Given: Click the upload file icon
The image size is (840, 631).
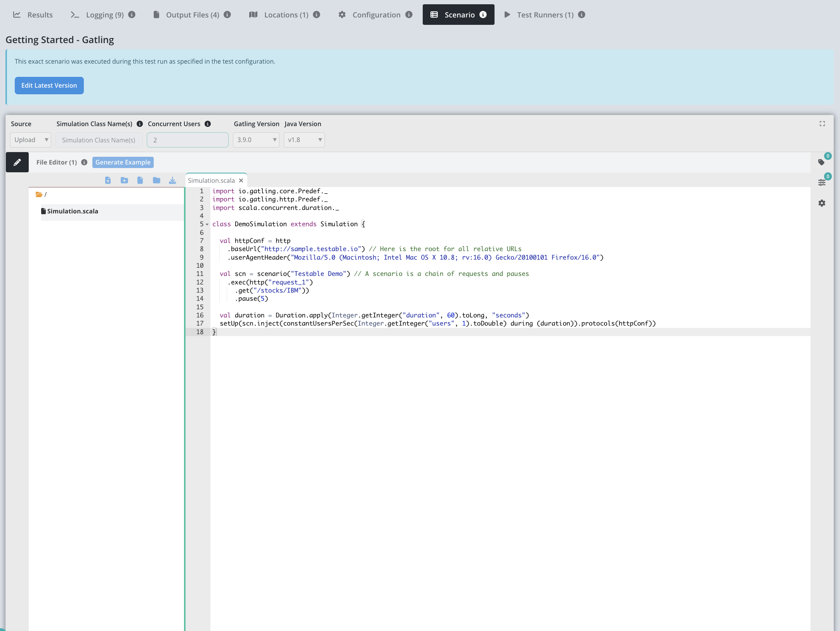Looking at the screenshot, I should tap(108, 180).
